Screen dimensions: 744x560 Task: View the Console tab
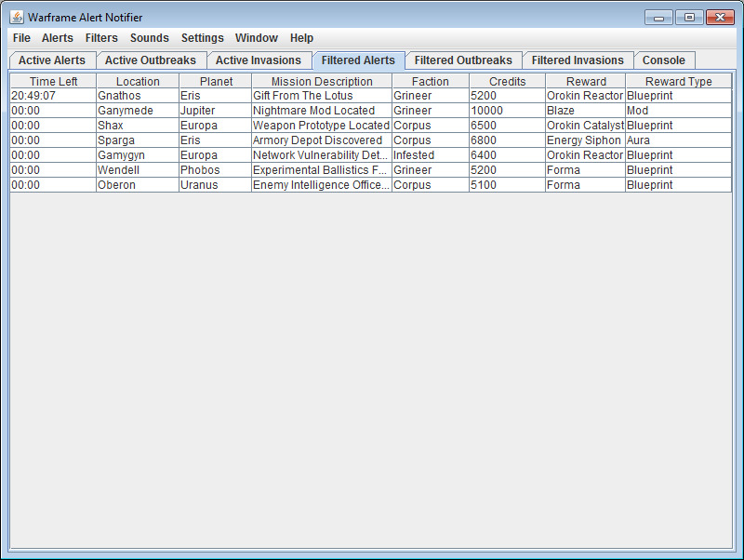click(664, 60)
